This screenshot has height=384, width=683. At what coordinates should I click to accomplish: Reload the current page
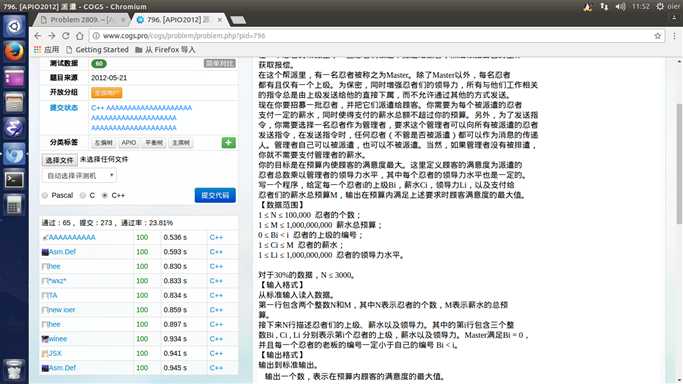tap(65, 36)
